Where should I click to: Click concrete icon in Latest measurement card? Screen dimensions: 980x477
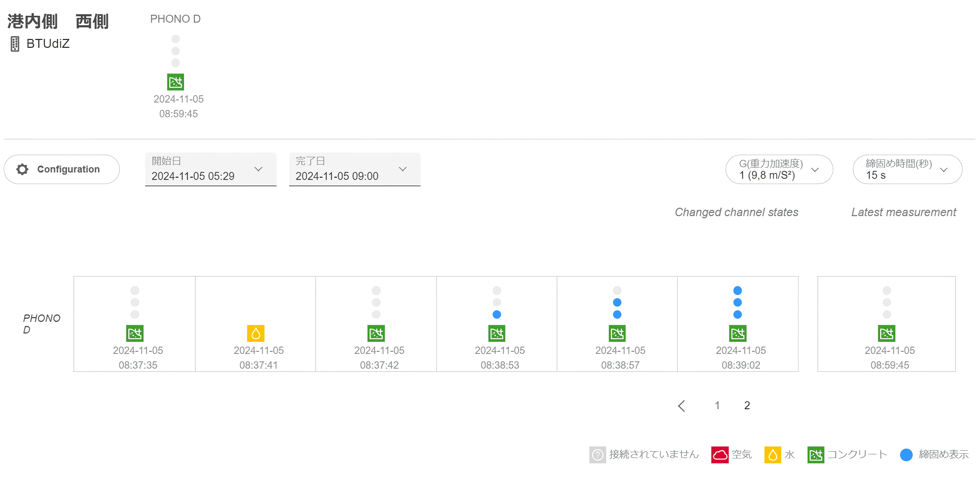886,333
